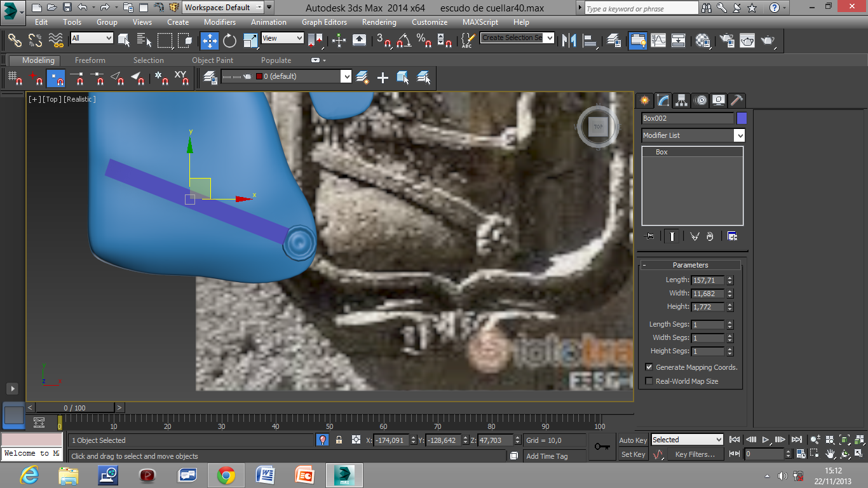Open the Set Key Filters key icon
Image resolution: width=868 pixels, height=488 pixels.
602,447
